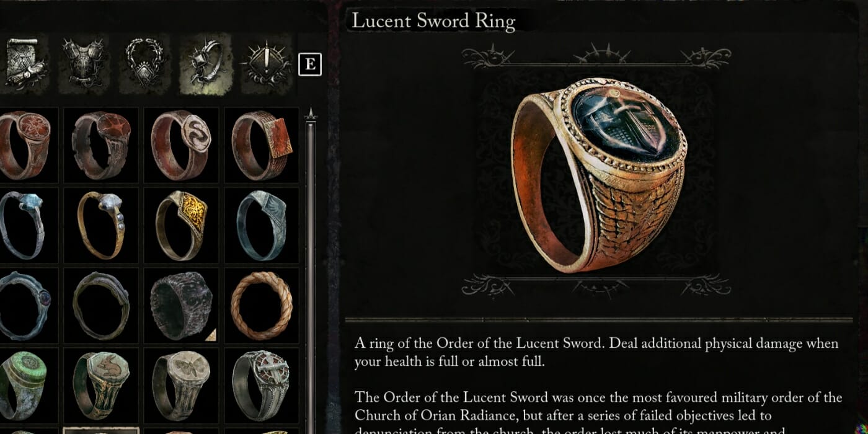Select the cracked red stone ring
868x434 pixels.
click(x=101, y=145)
